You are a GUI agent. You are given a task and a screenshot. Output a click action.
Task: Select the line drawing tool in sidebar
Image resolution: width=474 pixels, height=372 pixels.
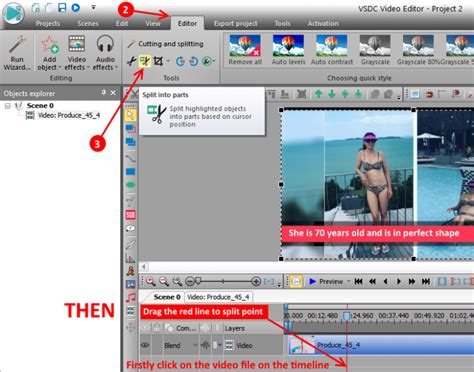(x=130, y=158)
